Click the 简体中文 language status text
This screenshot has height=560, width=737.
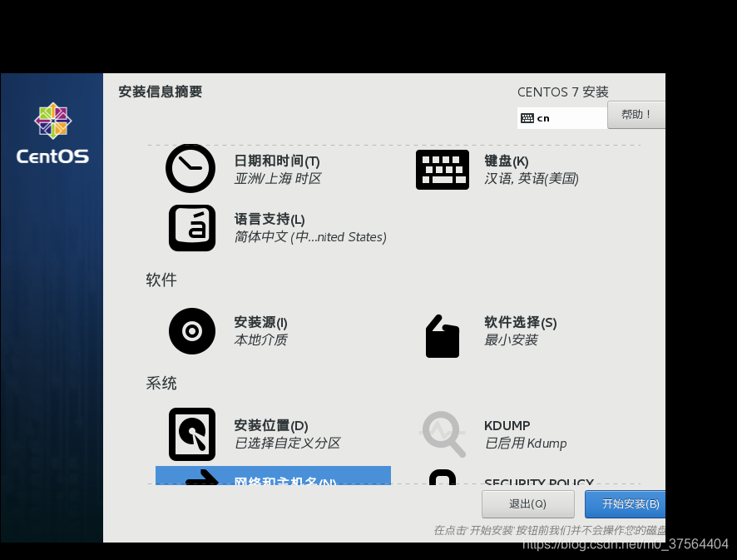coord(310,237)
